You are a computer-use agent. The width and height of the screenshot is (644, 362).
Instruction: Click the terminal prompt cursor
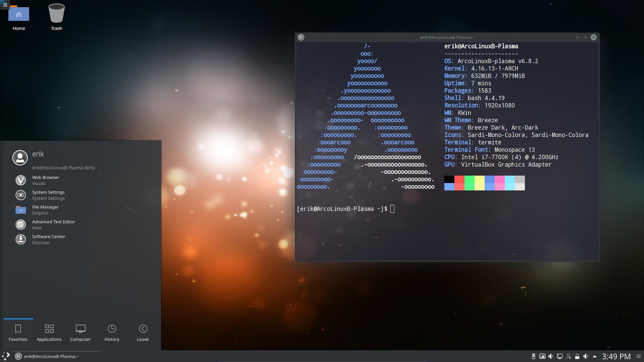point(392,209)
